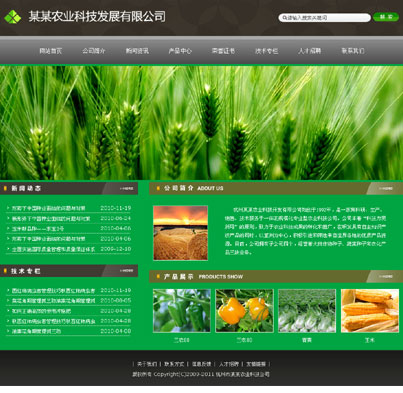This screenshot has height=393, width=403.
Task: Click MORE icon in 新闻动态 header
Action: tap(126, 189)
